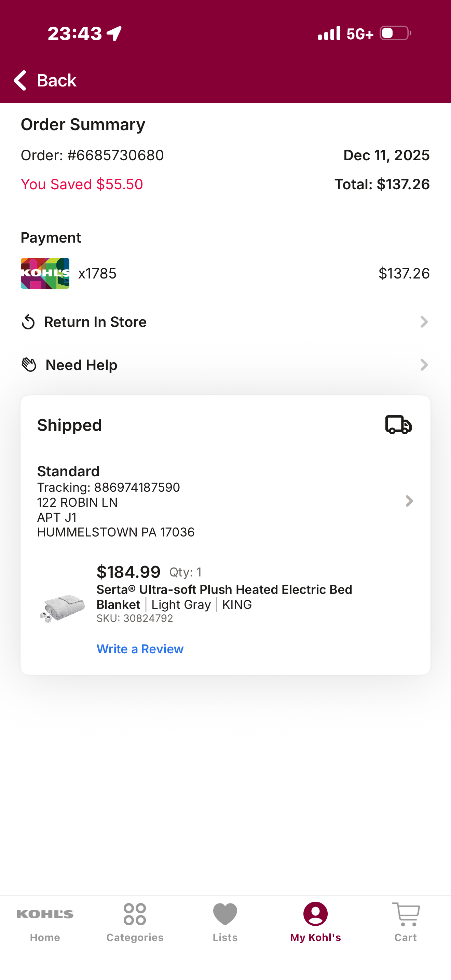
Task: Tap the Need Help row label
Action: click(x=81, y=365)
